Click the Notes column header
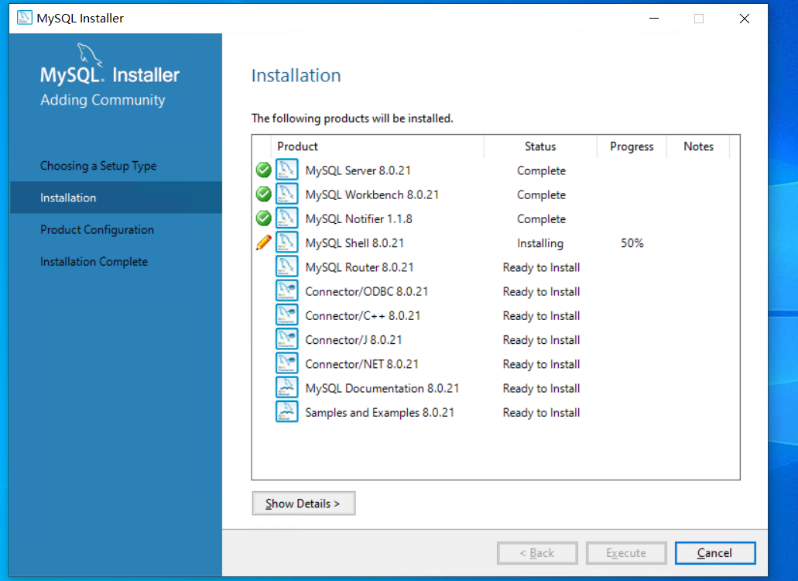 698,147
